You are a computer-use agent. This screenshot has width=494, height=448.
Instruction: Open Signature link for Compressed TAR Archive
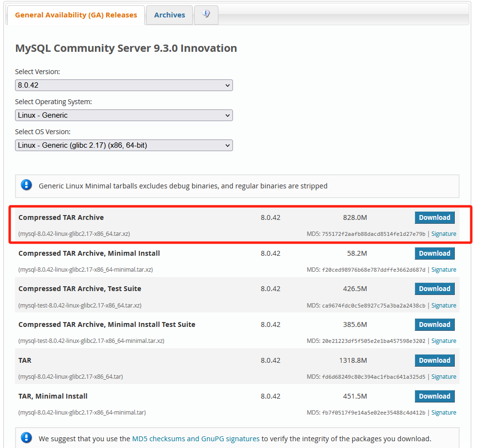(444, 234)
